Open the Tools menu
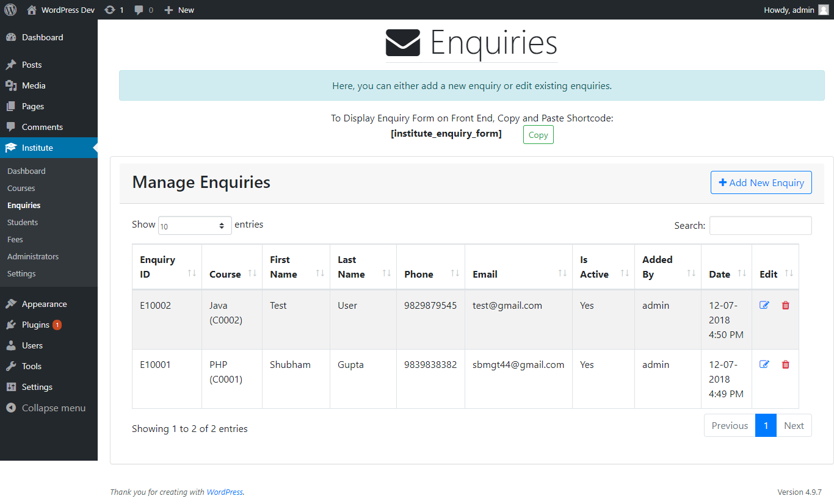 [49, 366]
